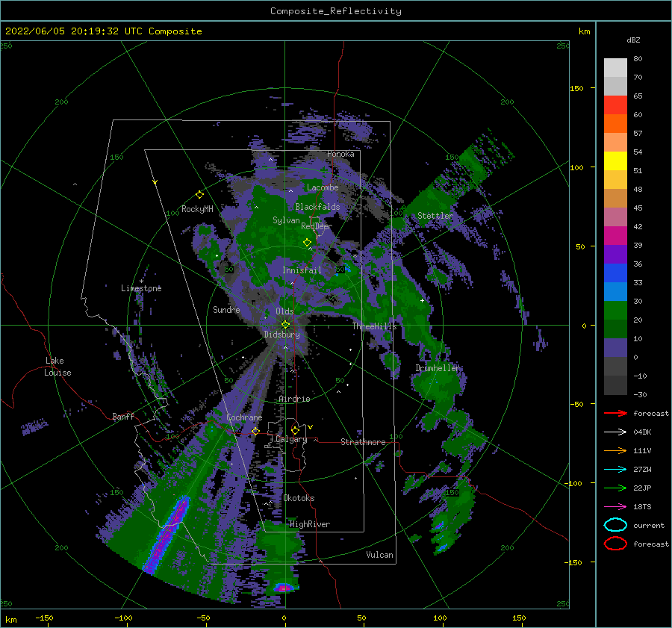
Task: Click the Banff label
Action: (123, 416)
